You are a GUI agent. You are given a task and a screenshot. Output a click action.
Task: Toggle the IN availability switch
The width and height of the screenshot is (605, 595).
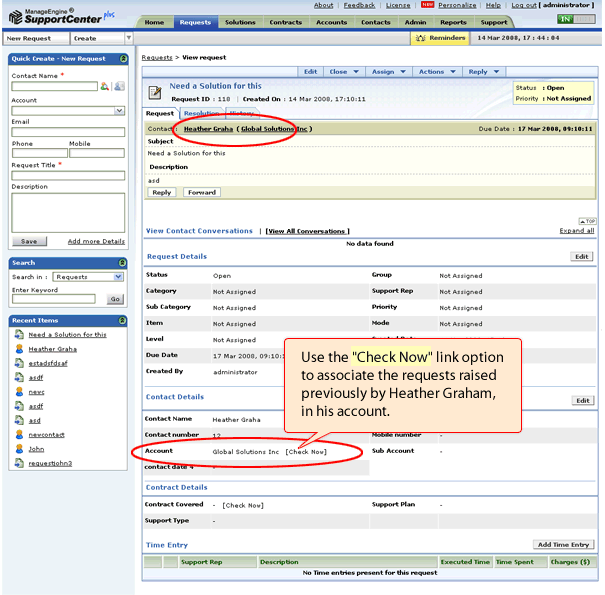tap(576, 19)
